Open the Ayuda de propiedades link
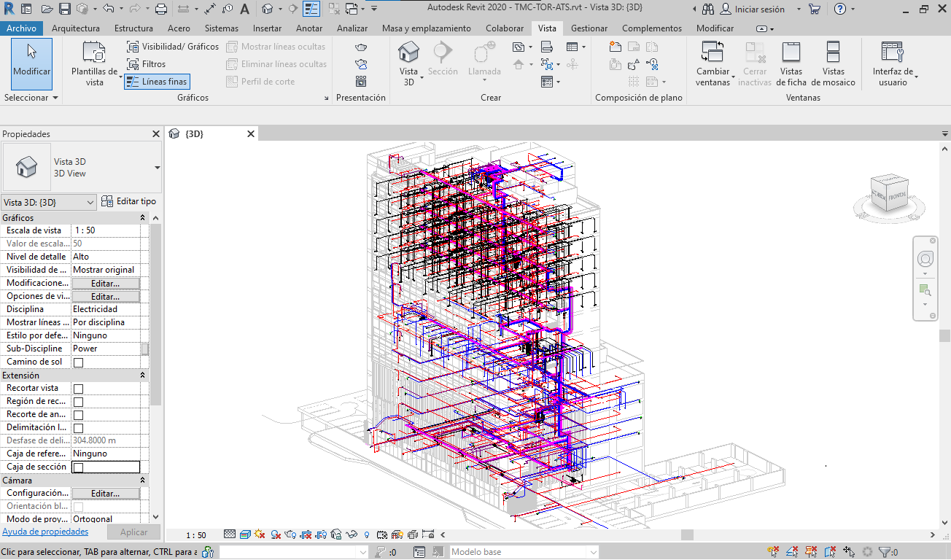Viewport: 951px width, 560px height. click(45, 532)
